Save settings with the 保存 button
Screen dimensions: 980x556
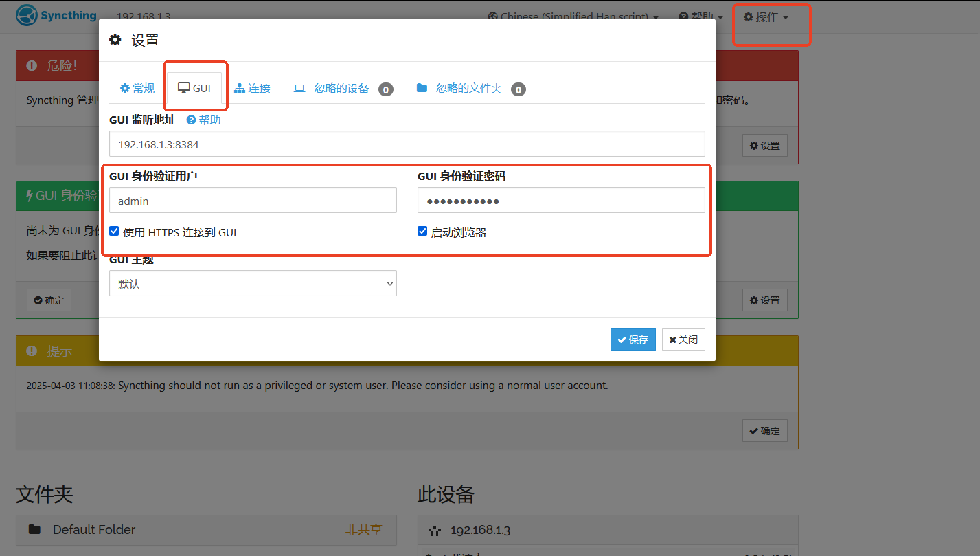click(x=632, y=339)
